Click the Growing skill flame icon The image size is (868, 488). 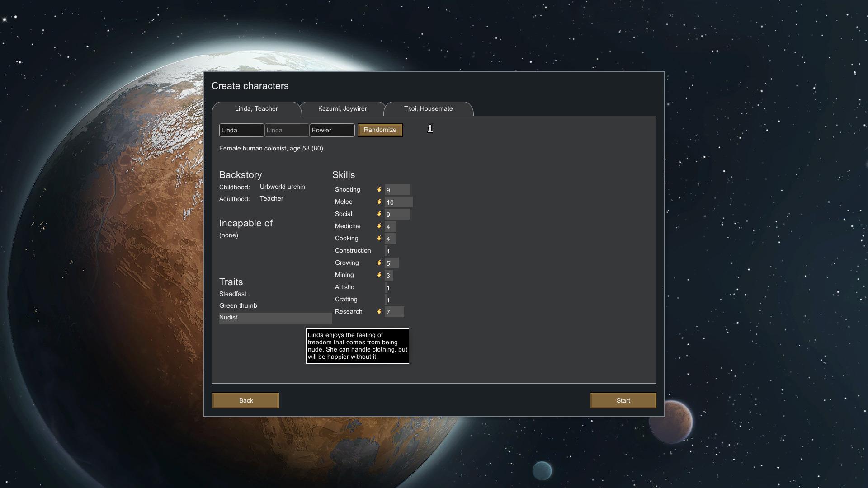(379, 262)
